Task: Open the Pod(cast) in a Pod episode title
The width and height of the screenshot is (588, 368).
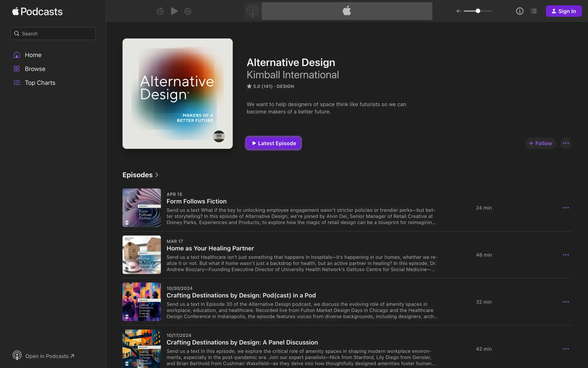Action: [x=241, y=295]
